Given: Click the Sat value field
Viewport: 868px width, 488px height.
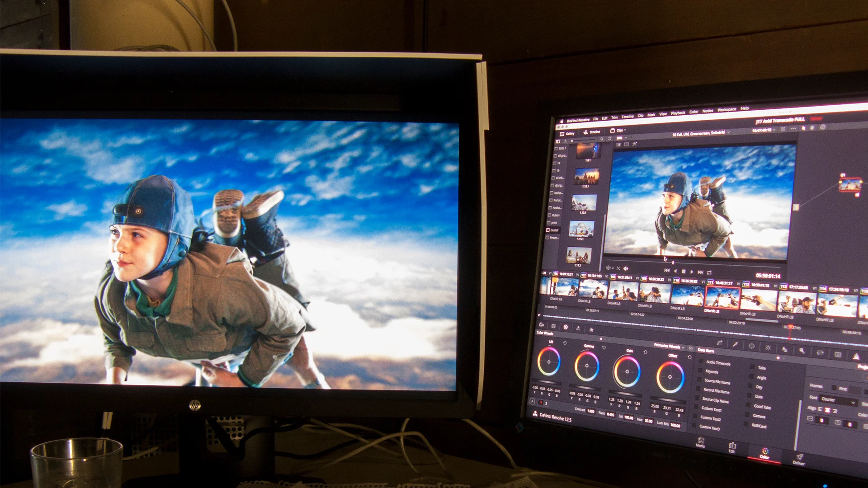Looking at the screenshot, I should click(x=628, y=417).
